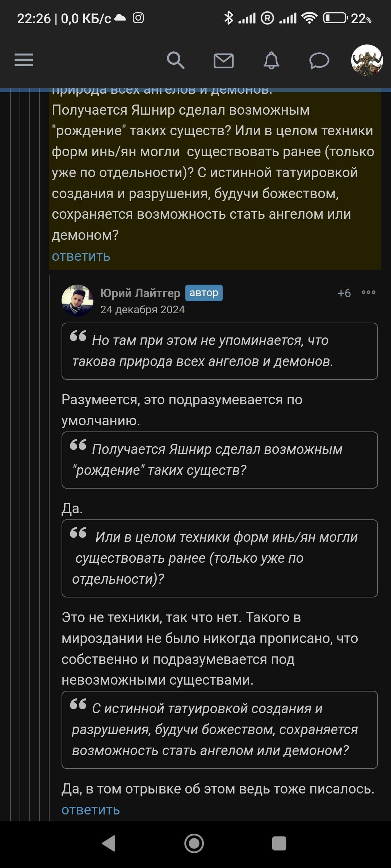Open private messages envelope icon

223,60
